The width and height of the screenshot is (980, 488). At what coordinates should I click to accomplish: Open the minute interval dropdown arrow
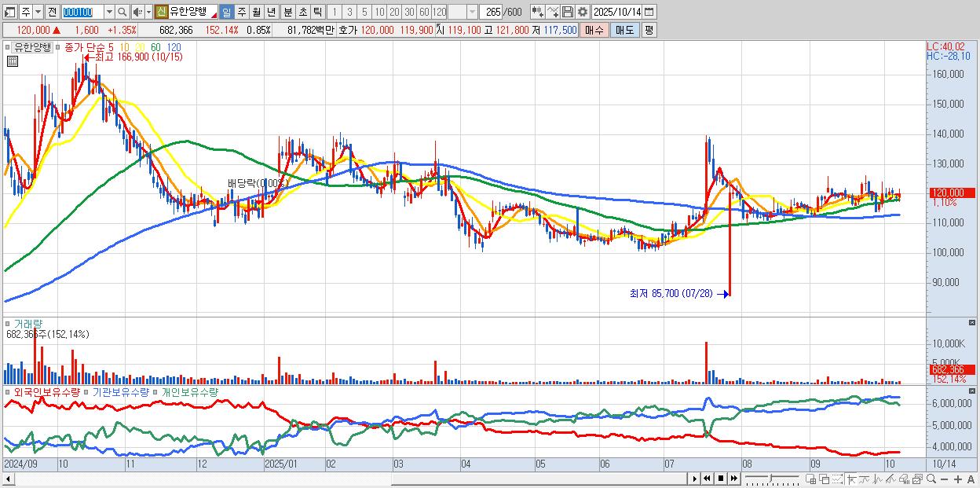point(472,12)
